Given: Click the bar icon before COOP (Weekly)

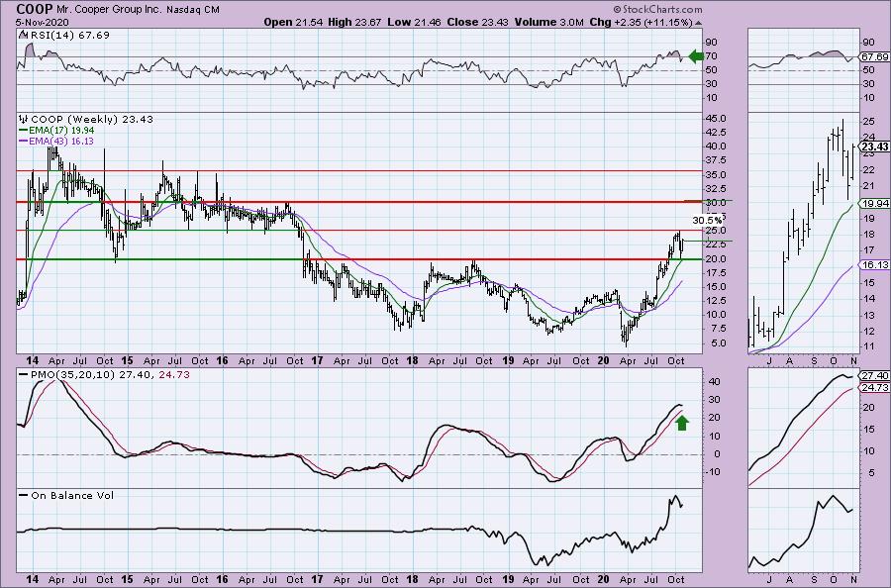Looking at the screenshot, I should (24, 120).
